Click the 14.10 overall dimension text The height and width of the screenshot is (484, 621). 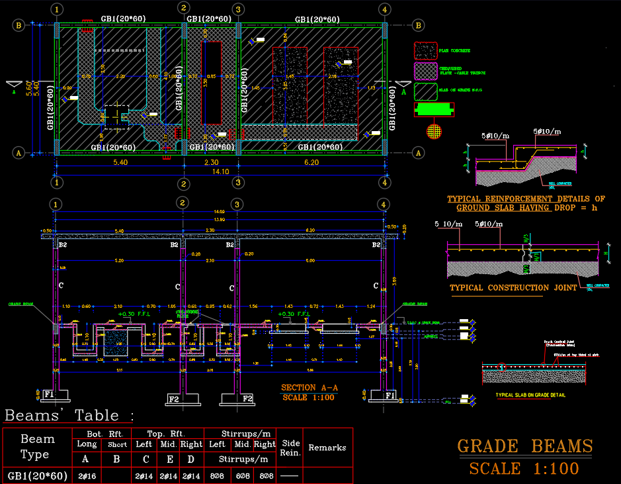click(x=221, y=171)
